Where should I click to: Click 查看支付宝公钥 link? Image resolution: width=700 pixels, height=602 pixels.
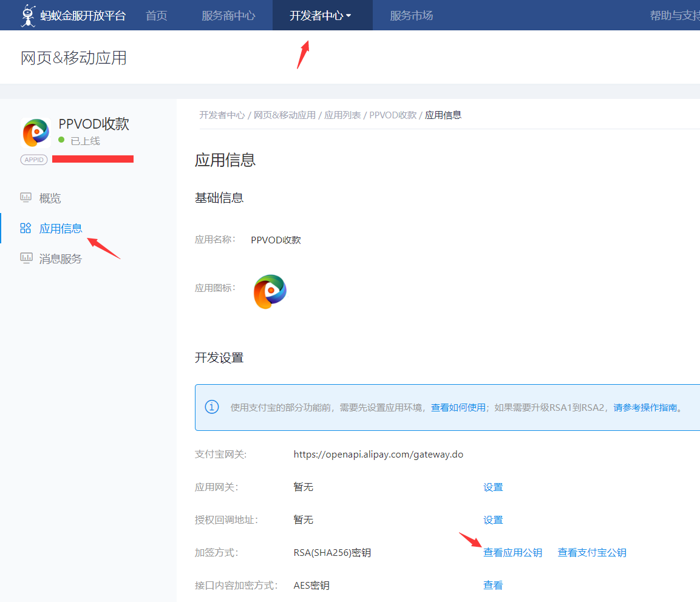(592, 552)
